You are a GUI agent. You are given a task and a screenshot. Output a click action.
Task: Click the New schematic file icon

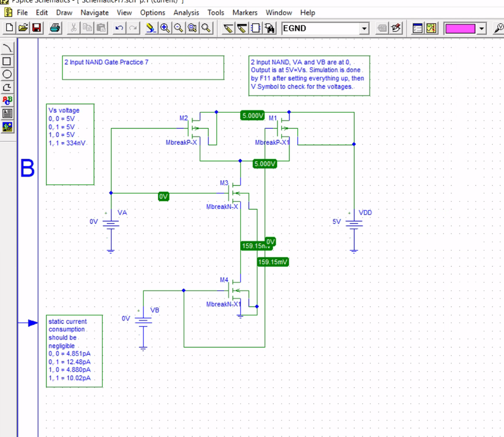click(x=9, y=28)
